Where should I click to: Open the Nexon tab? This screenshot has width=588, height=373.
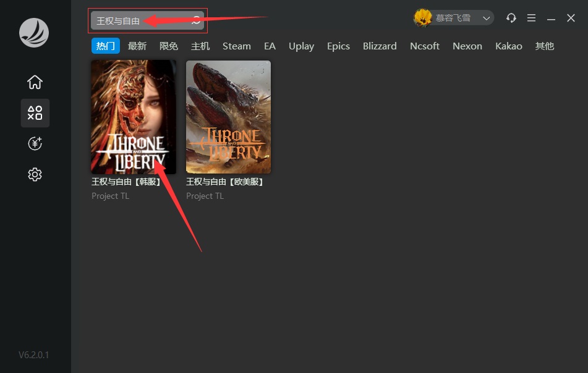click(x=467, y=46)
